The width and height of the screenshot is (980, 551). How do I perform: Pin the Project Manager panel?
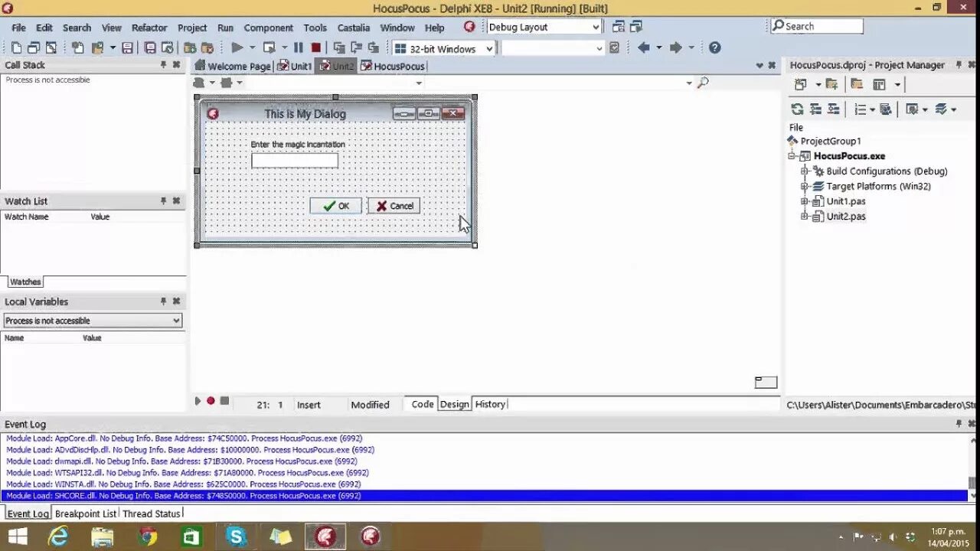(959, 65)
